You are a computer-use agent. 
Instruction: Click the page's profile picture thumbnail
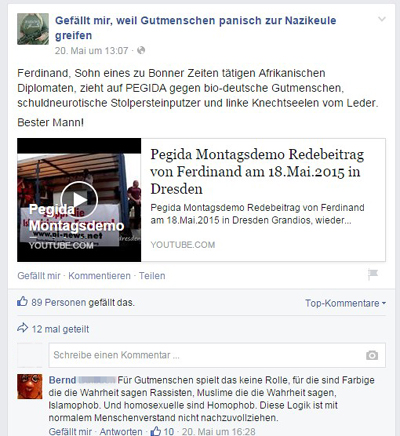pyautogui.click(x=33, y=29)
